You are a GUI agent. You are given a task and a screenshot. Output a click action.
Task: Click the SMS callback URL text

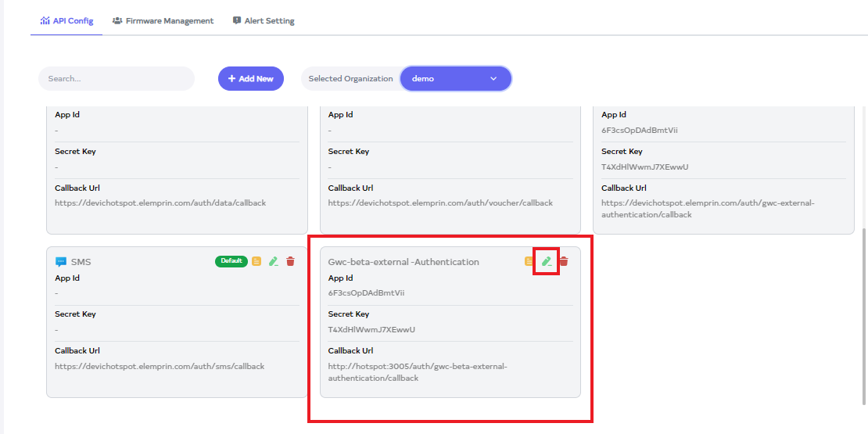(160, 366)
